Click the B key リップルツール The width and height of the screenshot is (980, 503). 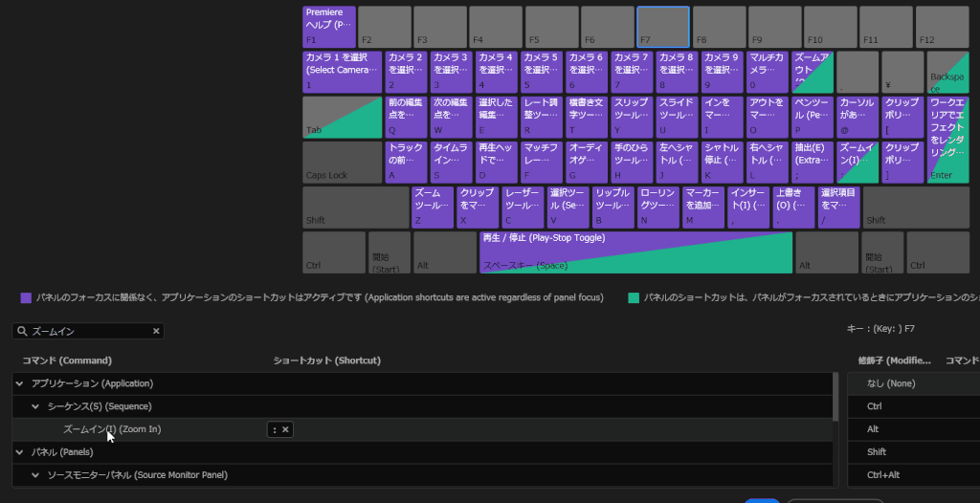[x=613, y=208]
